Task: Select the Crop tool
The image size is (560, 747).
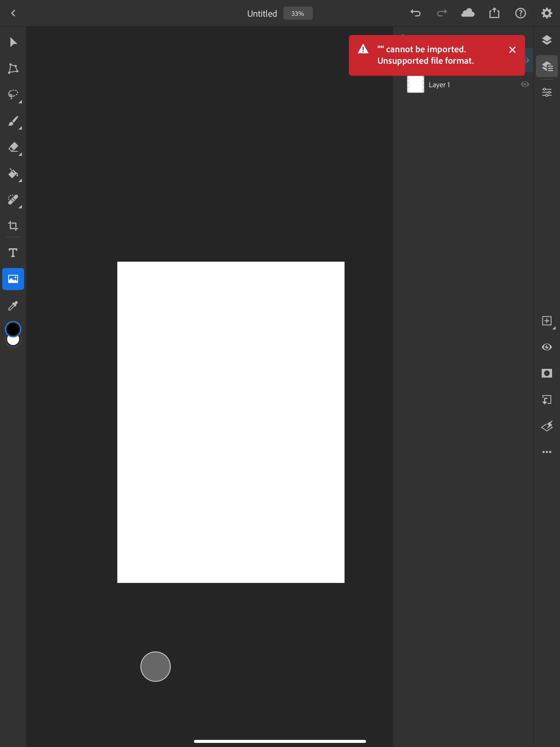Action: pyautogui.click(x=13, y=226)
